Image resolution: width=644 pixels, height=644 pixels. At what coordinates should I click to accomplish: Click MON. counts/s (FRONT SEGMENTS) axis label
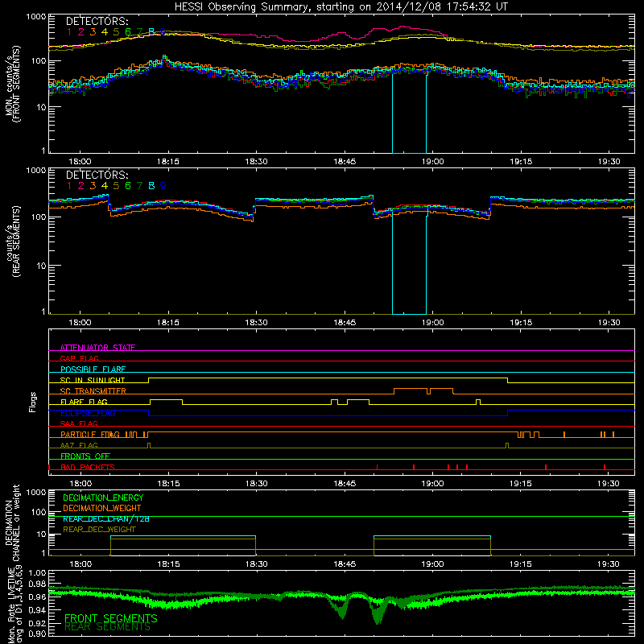pyautogui.click(x=13, y=85)
